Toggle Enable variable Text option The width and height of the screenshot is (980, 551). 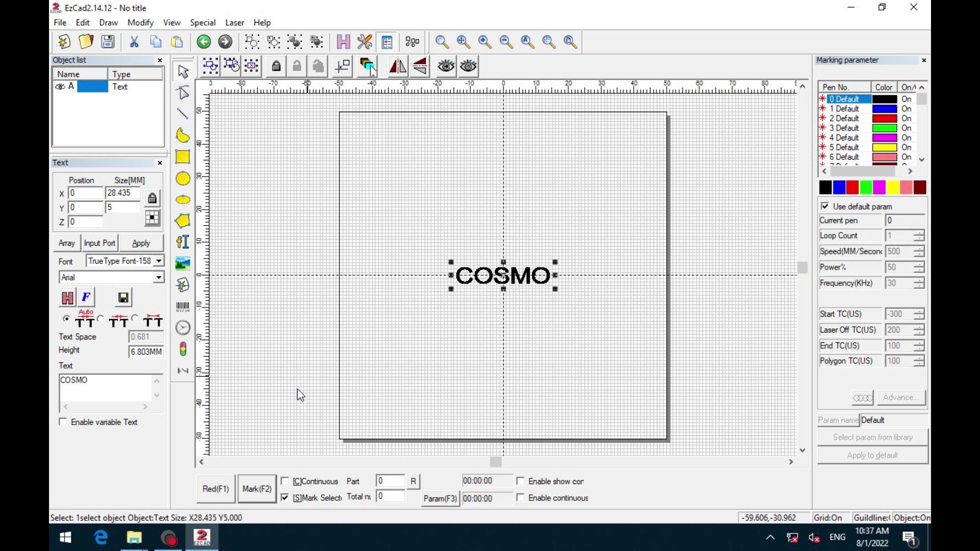[63, 422]
